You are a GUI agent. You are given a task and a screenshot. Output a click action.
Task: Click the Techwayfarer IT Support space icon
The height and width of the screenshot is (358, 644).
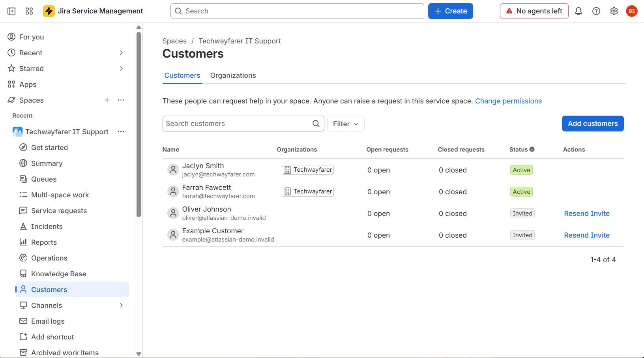pos(17,132)
